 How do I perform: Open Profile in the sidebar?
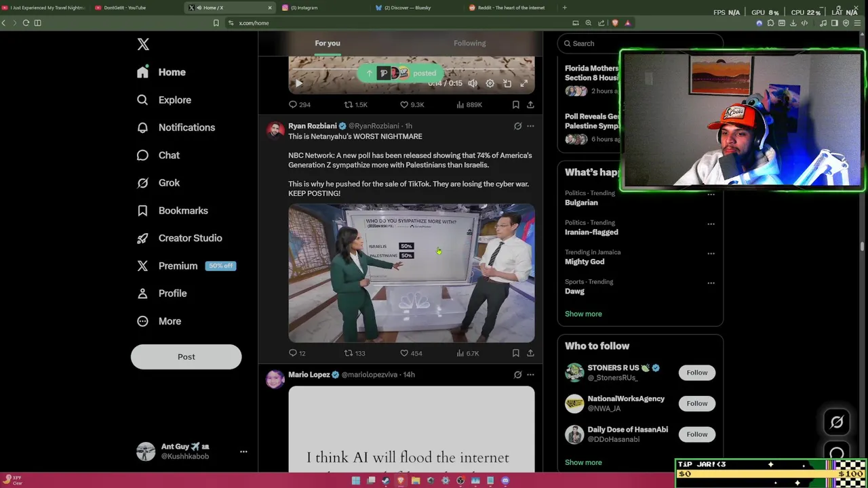[x=161, y=293]
